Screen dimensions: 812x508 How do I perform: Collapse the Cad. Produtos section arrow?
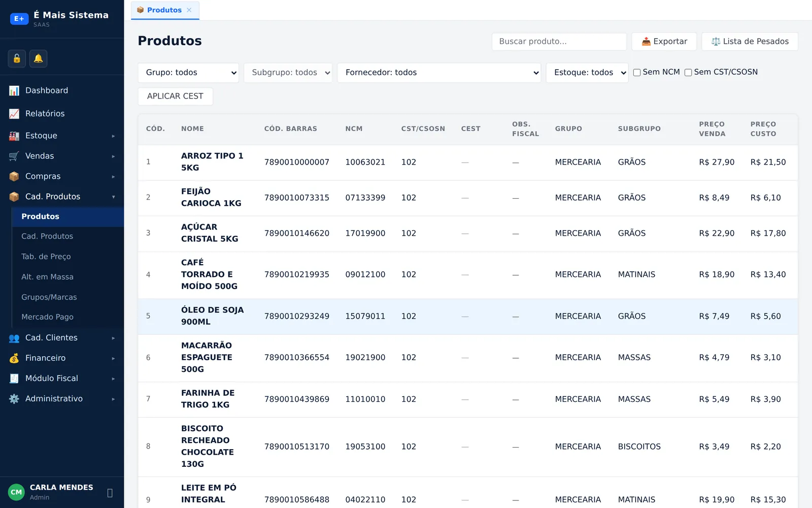pyautogui.click(x=113, y=197)
